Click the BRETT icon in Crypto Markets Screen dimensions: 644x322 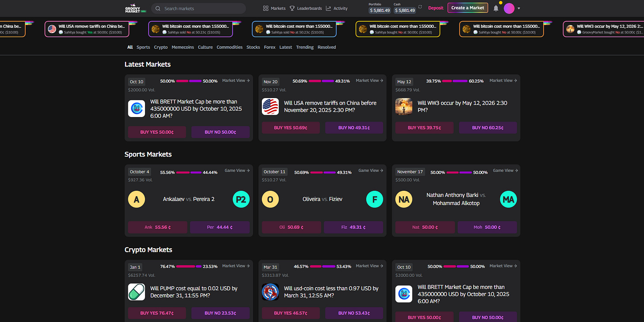click(404, 294)
